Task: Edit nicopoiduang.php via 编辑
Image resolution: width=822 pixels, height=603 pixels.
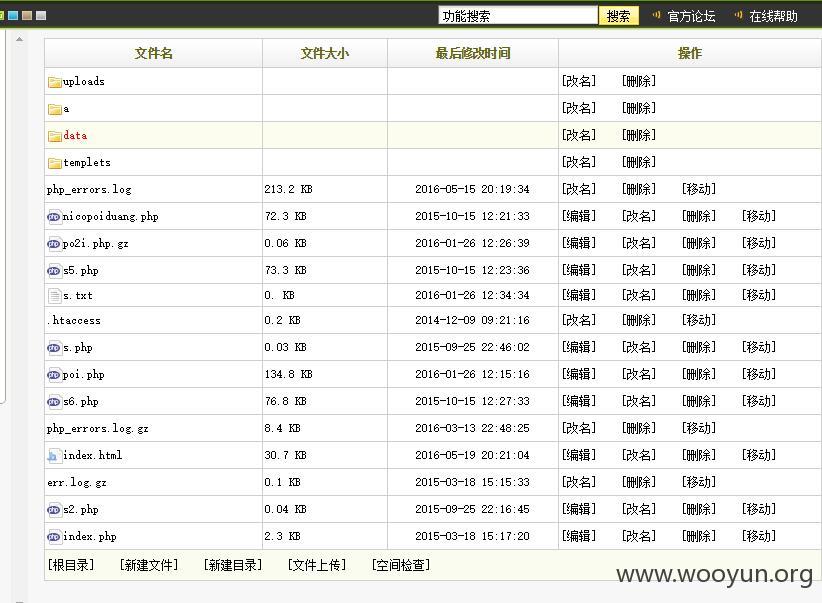Action: pos(579,216)
